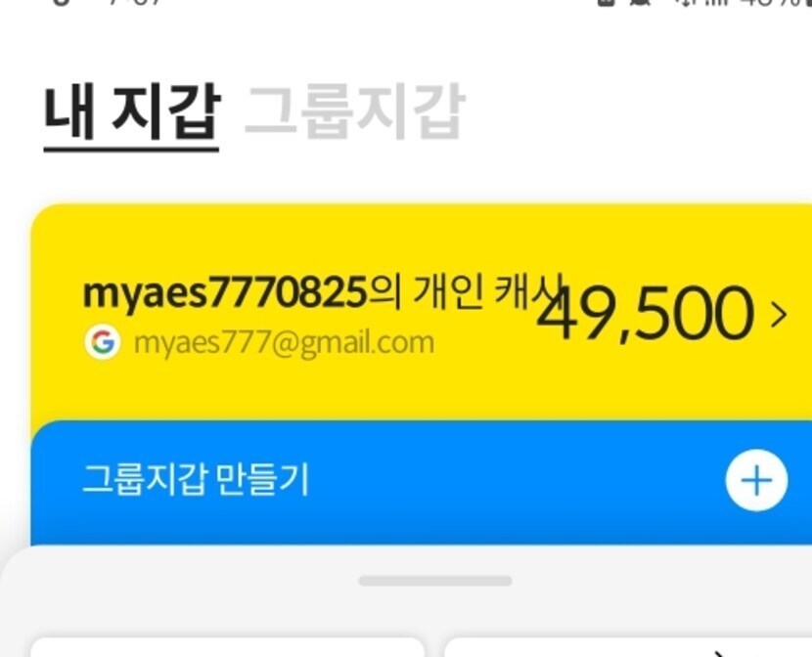The image size is (812, 657).
Task: Tap the Google account logo icon
Action: pos(103,342)
